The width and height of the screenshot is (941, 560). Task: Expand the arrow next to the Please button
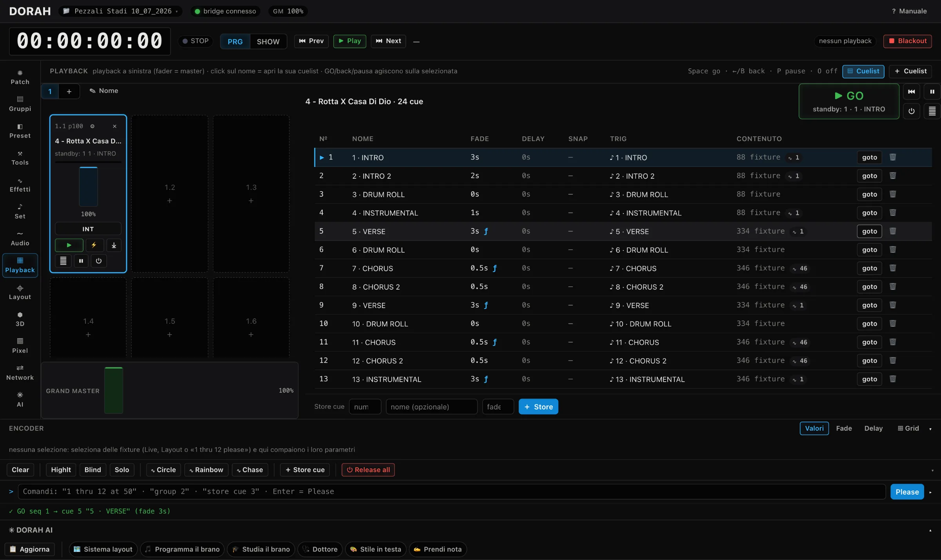[x=930, y=492]
